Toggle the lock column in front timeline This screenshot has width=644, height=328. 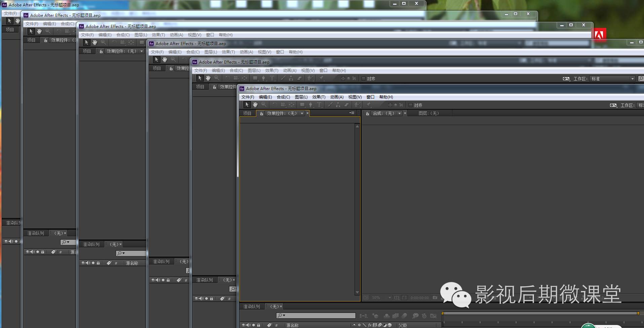coord(258,325)
